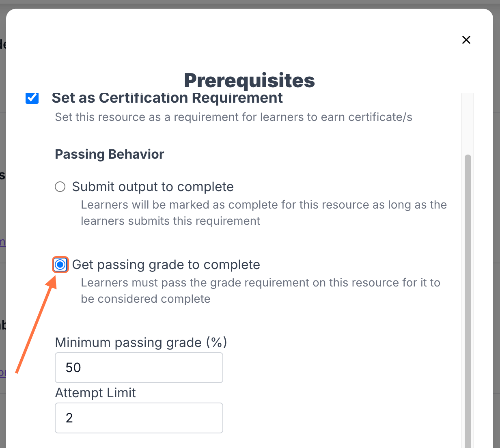The width and height of the screenshot is (500, 448).
Task: Uncheck Set as Certification Requirement checkbox
Action: coord(32,98)
